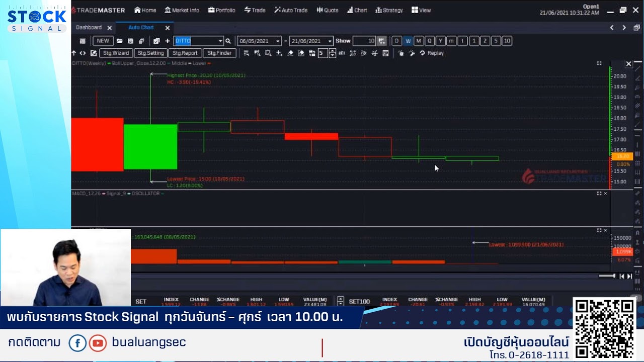Click previous tab arrow at top right
Viewport: 644px width, 362px height.
point(612,28)
